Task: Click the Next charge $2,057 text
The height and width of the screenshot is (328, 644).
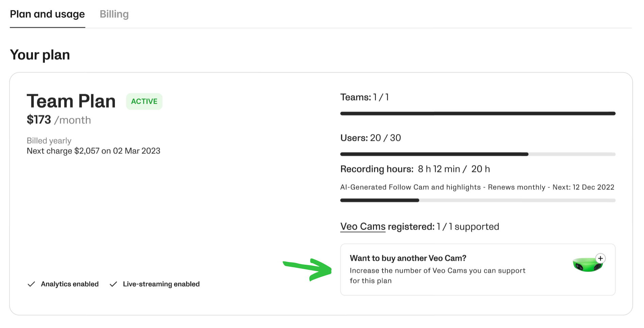Action: (x=93, y=151)
